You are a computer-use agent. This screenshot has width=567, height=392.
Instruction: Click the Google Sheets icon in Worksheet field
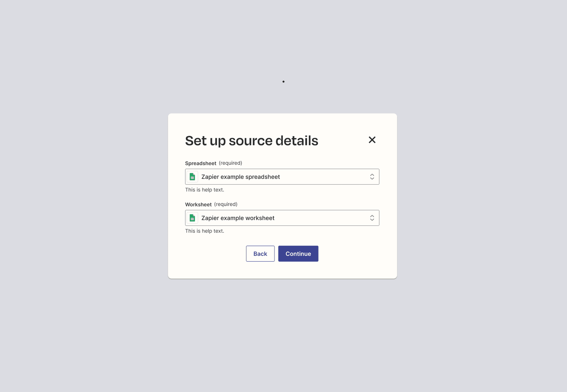192,218
